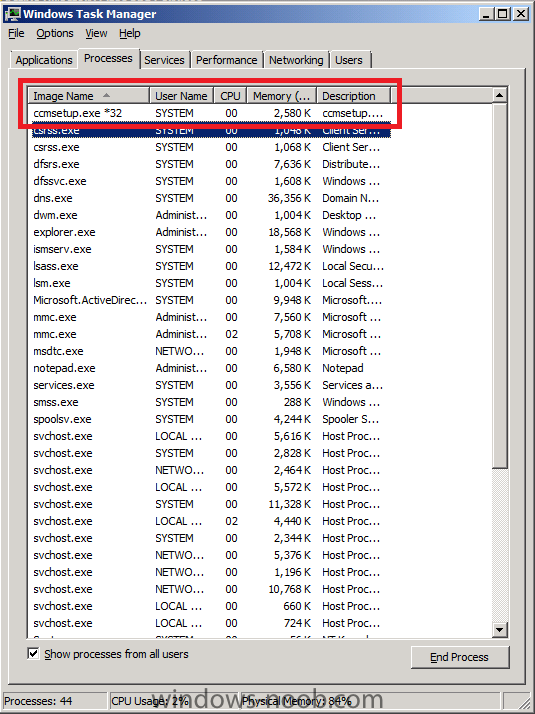Select the dfssvc.exe process row
535x714 pixels.
pyautogui.click(x=209, y=181)
